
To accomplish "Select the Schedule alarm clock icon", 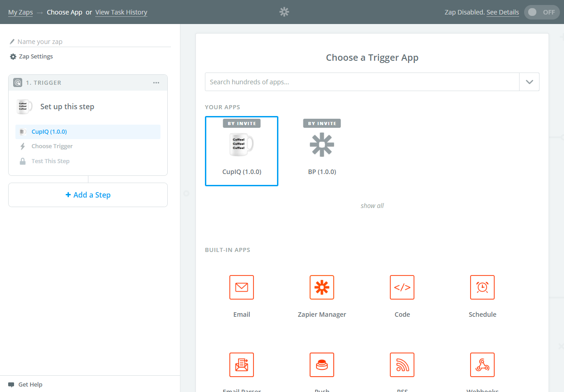I will [482, 287].
